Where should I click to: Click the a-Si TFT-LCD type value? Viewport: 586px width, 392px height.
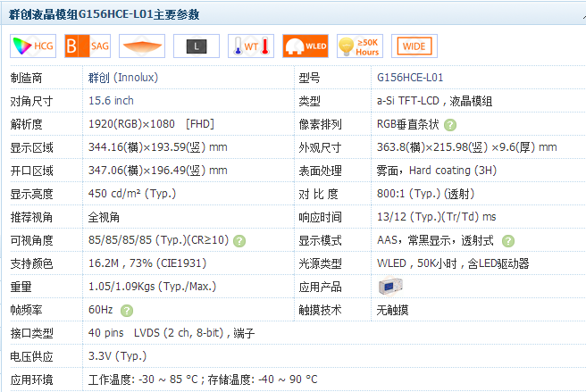pos(438,101)
